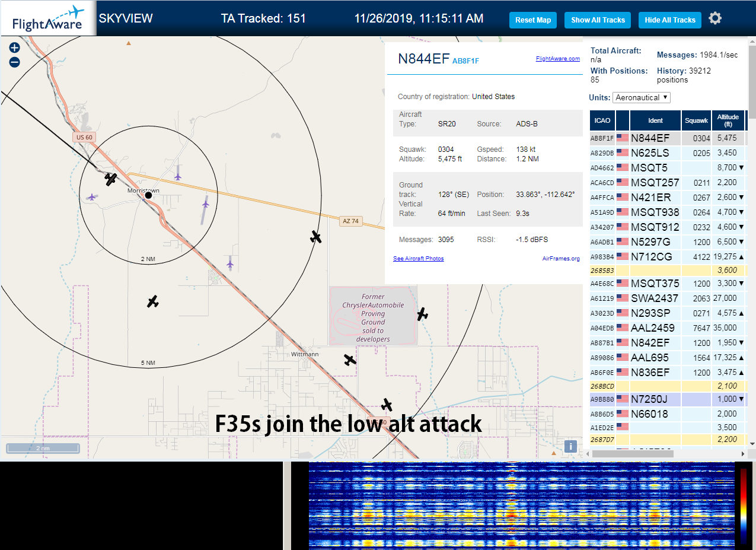756x550 pixels.
Task: Click the AB8F1F ICAO link beside N844EF
Action: (x=465, y=61)
